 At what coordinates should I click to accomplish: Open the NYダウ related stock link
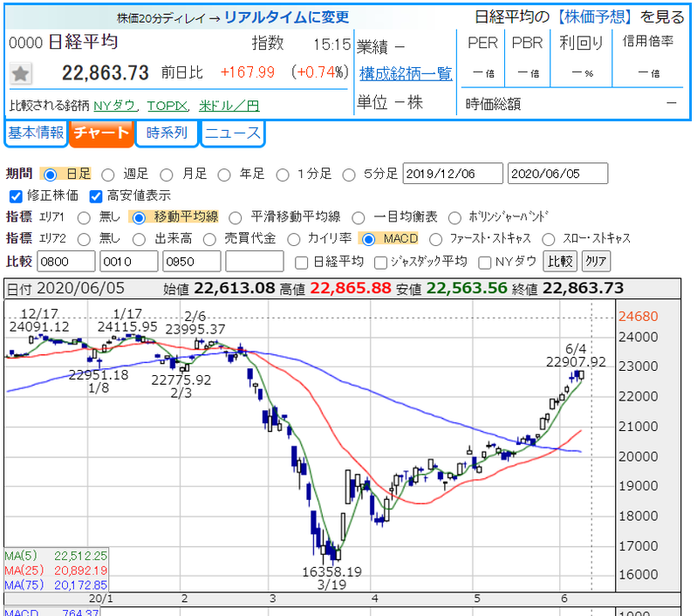(x=114, y=106)
